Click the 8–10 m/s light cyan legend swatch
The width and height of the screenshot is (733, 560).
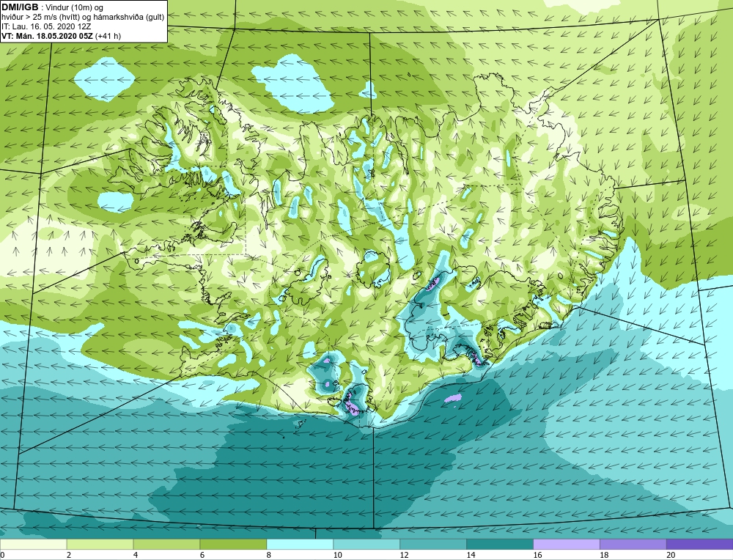pyautogui.click(x=300, y=544)
